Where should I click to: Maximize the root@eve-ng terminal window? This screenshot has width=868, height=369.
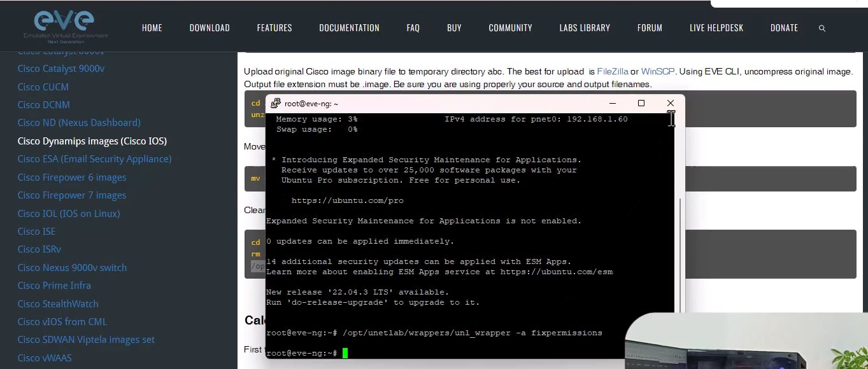641,103
